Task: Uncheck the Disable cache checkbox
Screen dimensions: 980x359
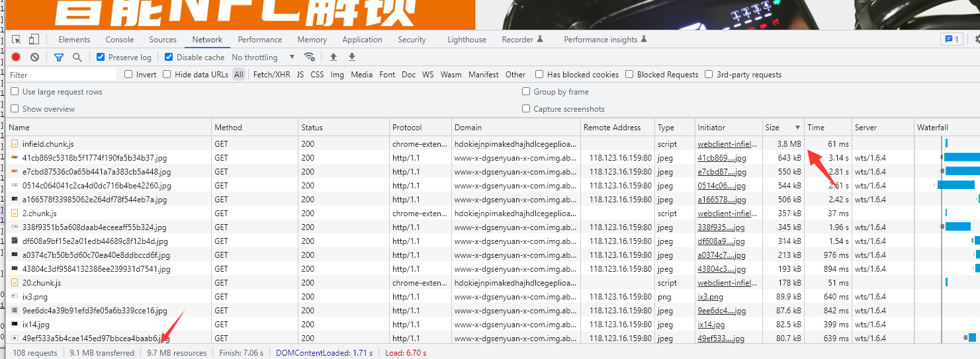Action: pos(169,58)
